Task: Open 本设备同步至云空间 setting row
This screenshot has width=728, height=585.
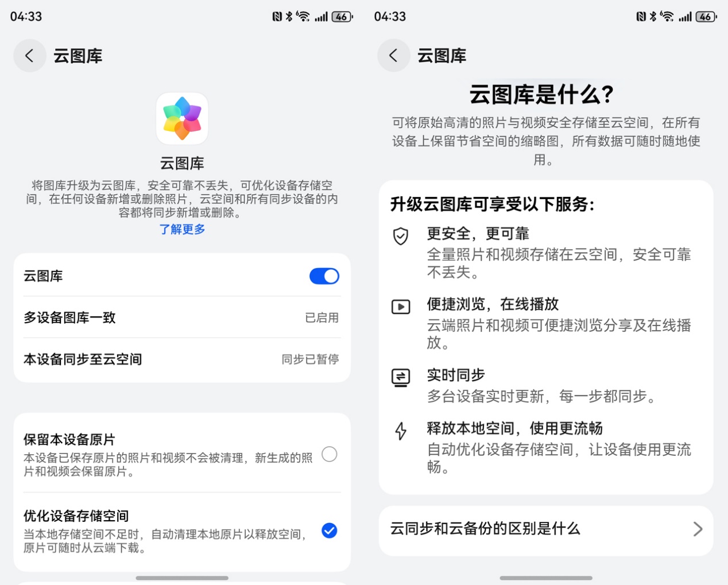Action: point(182,359)
